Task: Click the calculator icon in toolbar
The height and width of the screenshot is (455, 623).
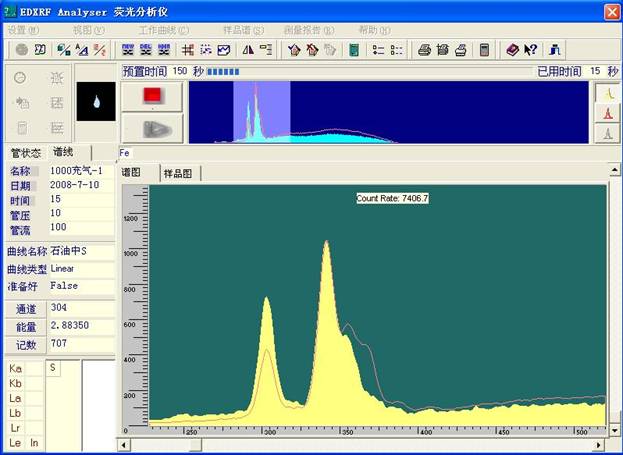Action: [485, 49]
